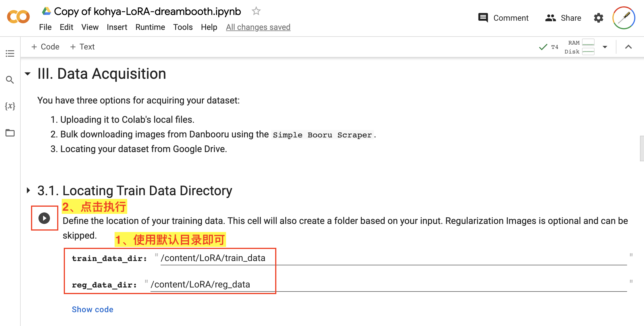
Task: Click the find and replace search icon
Action: tap(10, 80)
